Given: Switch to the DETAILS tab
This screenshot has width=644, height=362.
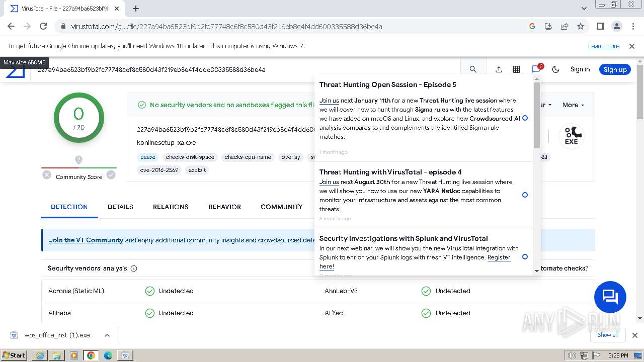Looking at the screenshot, I should (x=120, y=207).
